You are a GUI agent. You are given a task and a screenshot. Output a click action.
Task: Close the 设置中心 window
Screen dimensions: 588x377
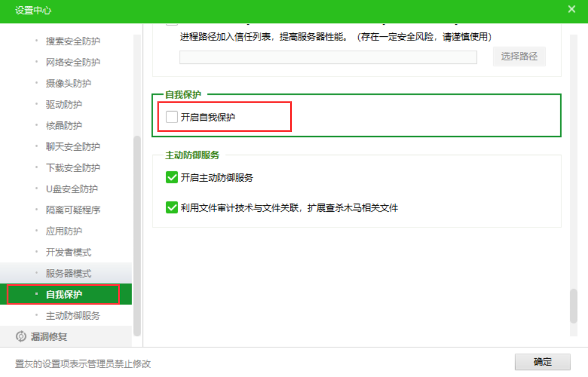(571, 9)
